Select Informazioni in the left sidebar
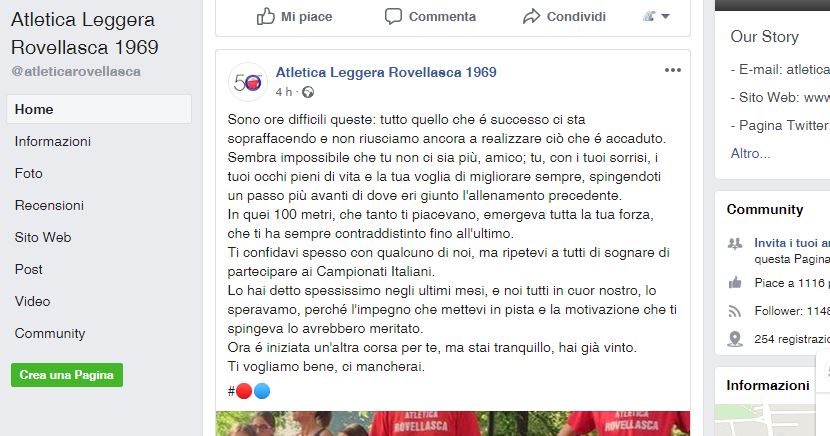The height and width of the screenshot is (436, 830). click(x=53, y=141)
